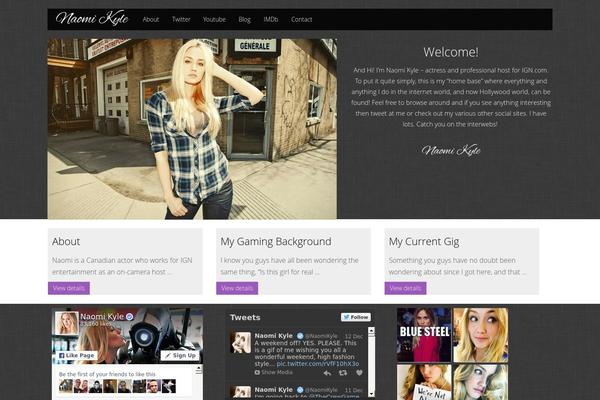Viewport: 600px width, 400px height.
Task: Open the pic.twitter.com link in first tweet
Action: coord(318,364)
